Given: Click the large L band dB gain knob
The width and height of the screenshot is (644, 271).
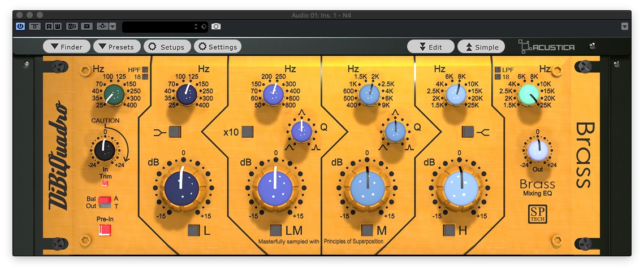Looking at the screenshot, I should tap(182, 189).
